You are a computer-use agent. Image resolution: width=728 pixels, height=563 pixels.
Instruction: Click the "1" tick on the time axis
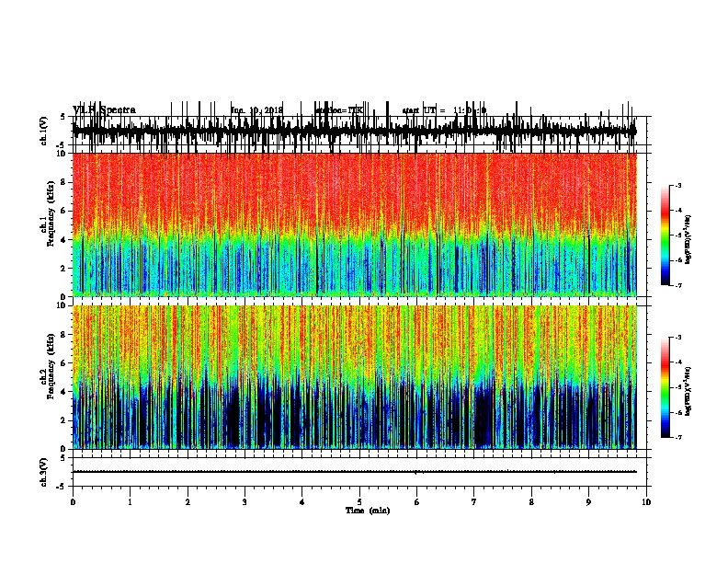(131, 502)
